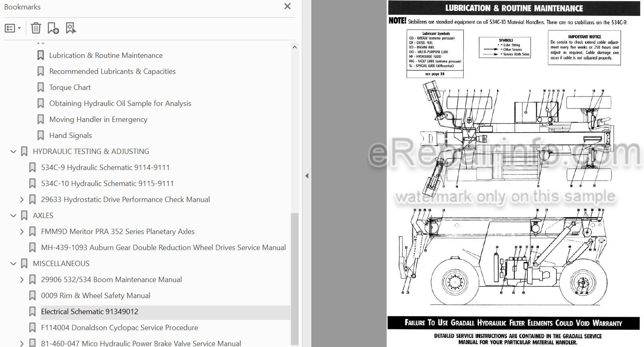
Task: Click bookmark icon beside Obtaining Hydraulic Oil Sample
Action: click(41, 103)
